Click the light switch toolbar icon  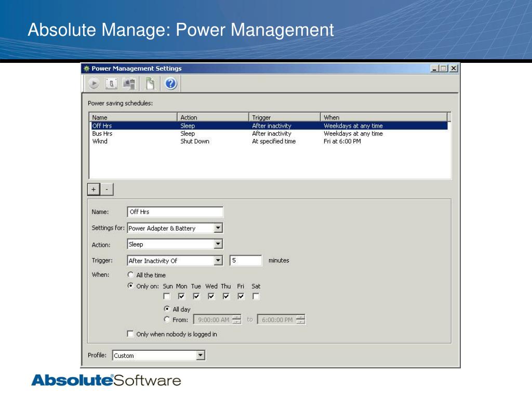coord(111,84)
